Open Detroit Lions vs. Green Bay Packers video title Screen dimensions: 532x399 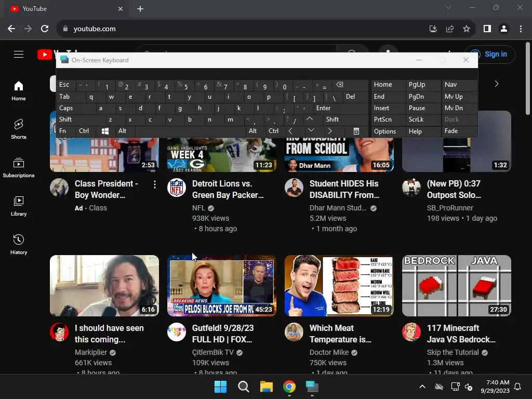click(x=228, y=189)
